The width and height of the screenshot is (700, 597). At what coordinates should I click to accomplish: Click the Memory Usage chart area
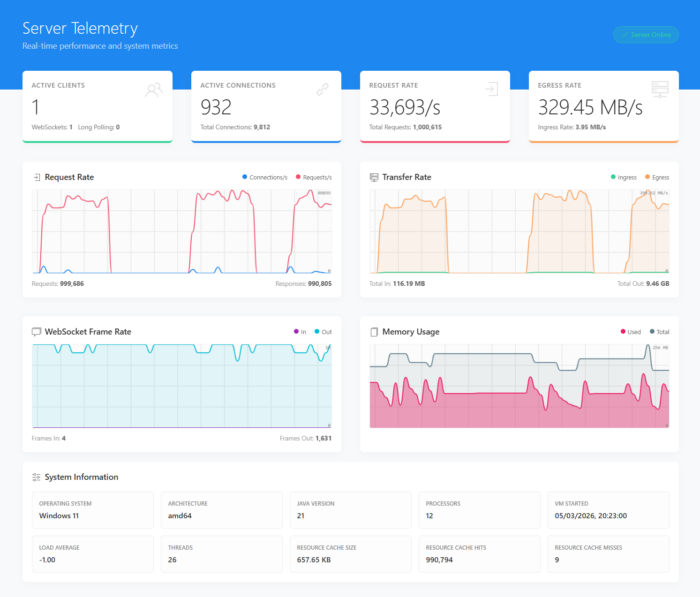coord(519,386)
